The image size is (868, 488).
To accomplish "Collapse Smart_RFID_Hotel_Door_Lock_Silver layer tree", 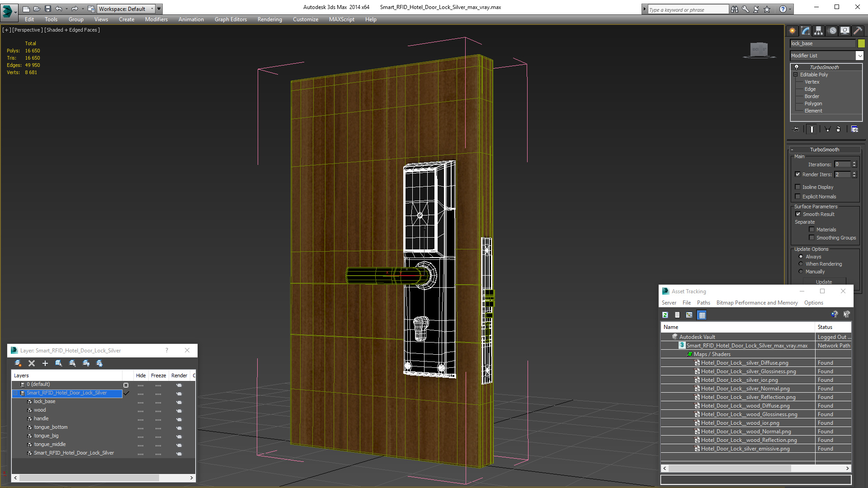I will pos(15,393).
